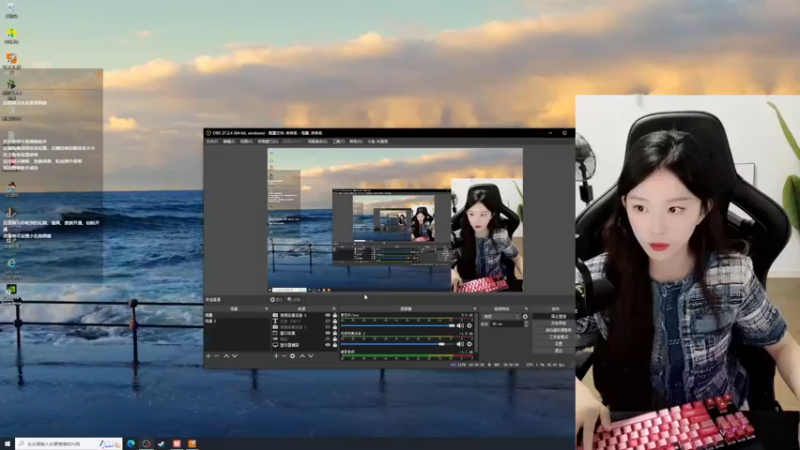The height and width of the screenshot is (450, 800).
Task: Click the Windows taskbar search box
Action: pyautogui.click(x=69, y=444)
